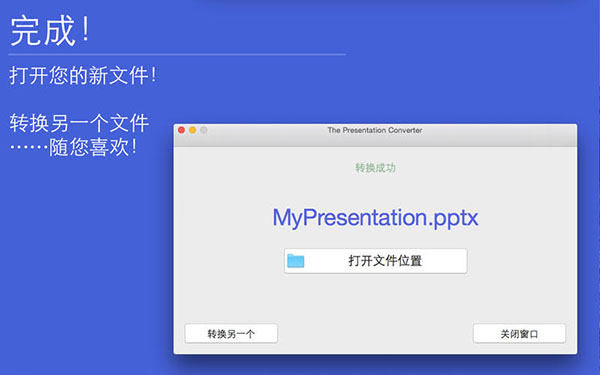
Task: Click the 打开文件位置 button
Action: (x=375, y=261)
